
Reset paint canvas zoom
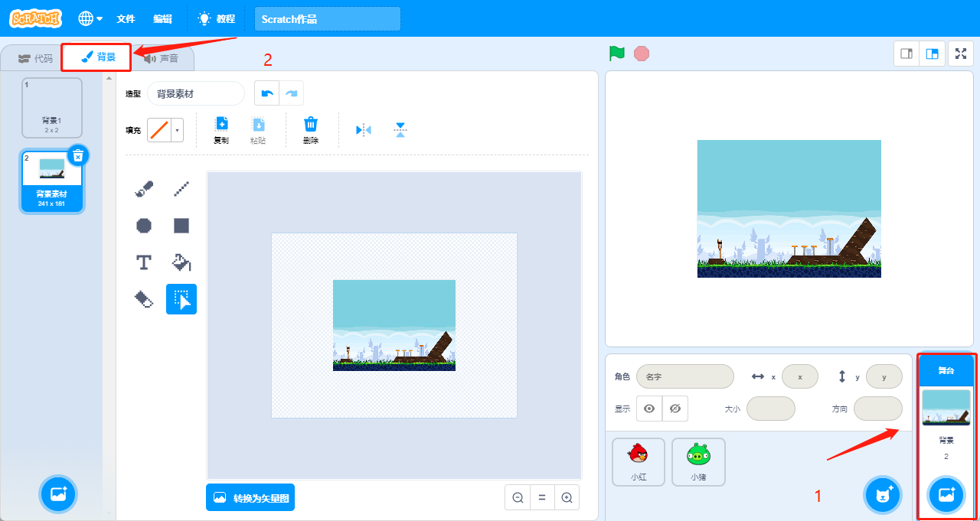542,497
